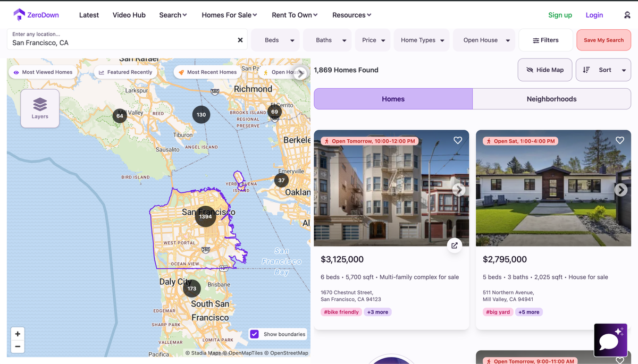Zoom in on the map
Viewport: 638px width, 364px height.
tap(18, 333)
